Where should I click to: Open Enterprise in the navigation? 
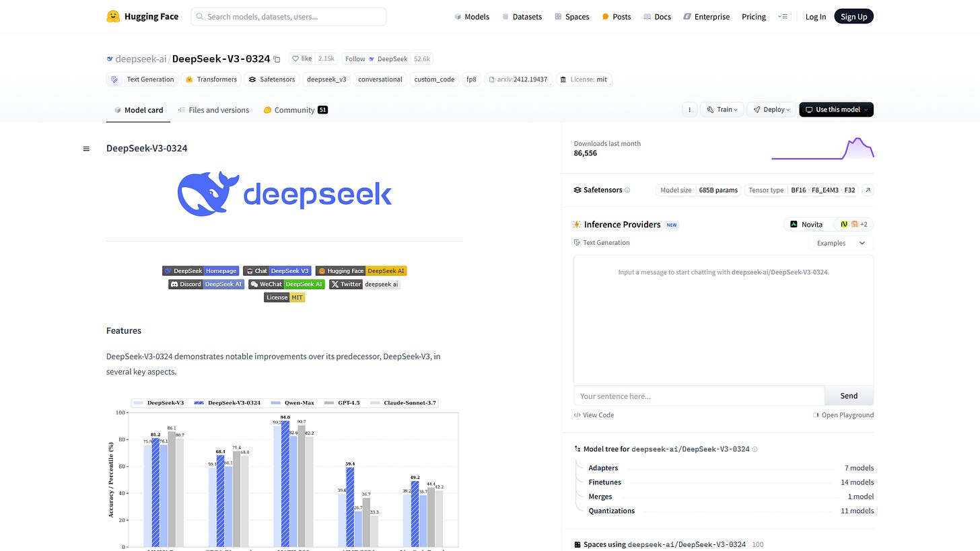click(706, 17)
